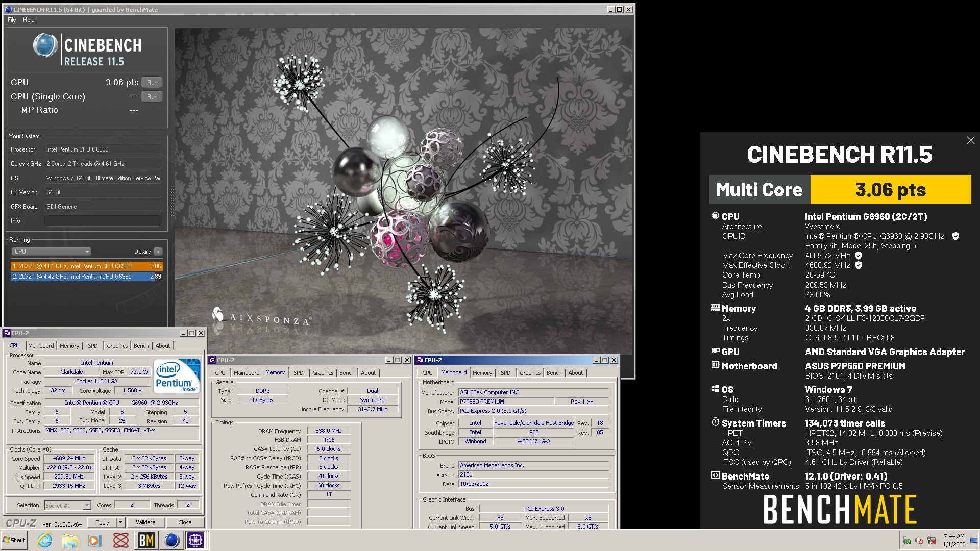Switch to BenchMate via BM taskbar button
The height and width of the screenshot is (551, 980).
[146, 540]
